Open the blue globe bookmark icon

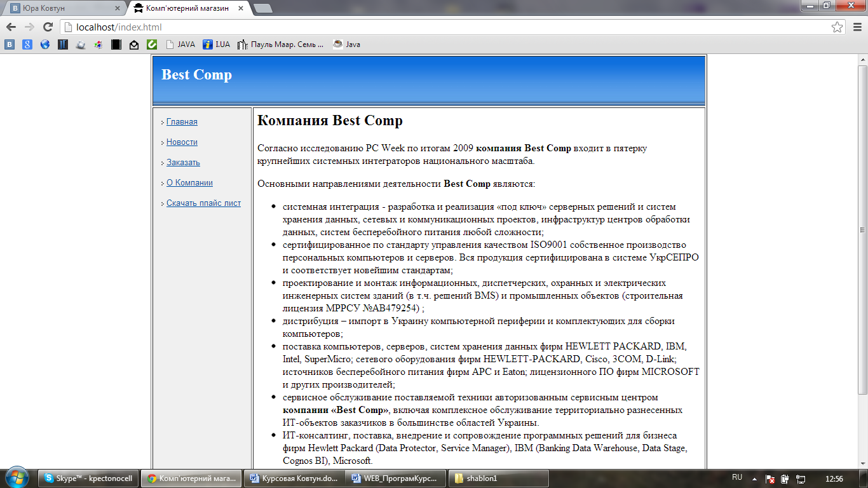coord(45,44)
